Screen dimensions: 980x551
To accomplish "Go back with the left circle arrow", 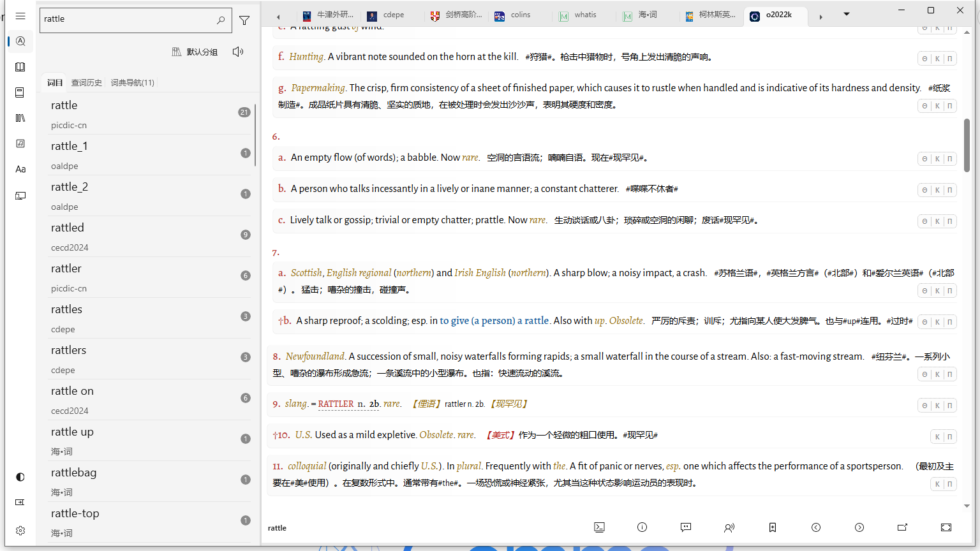I will (816, 527).
